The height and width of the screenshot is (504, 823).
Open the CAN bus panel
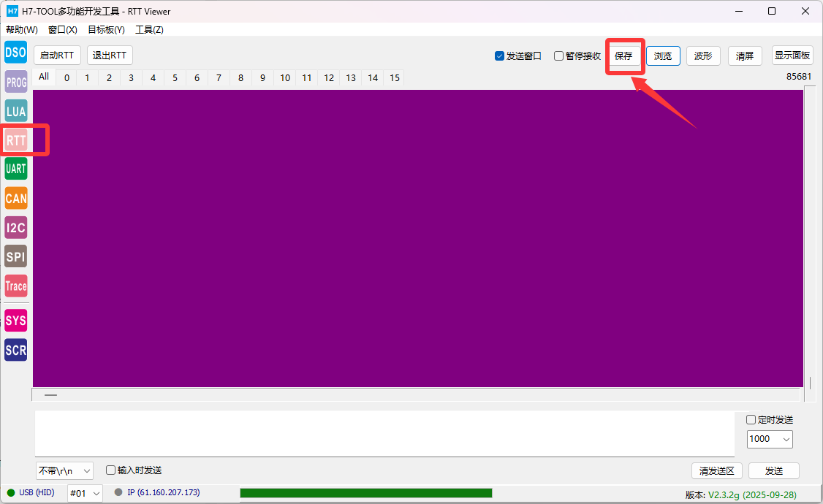click(x=15, y=198)
